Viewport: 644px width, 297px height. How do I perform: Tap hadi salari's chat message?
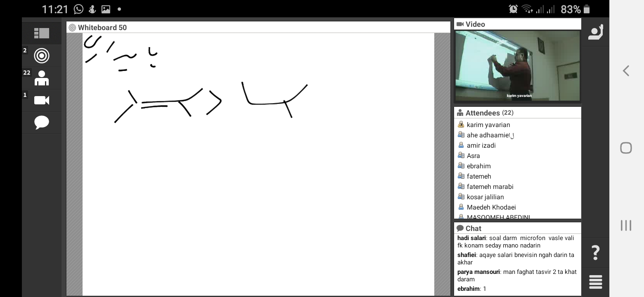tap(516, 242)
